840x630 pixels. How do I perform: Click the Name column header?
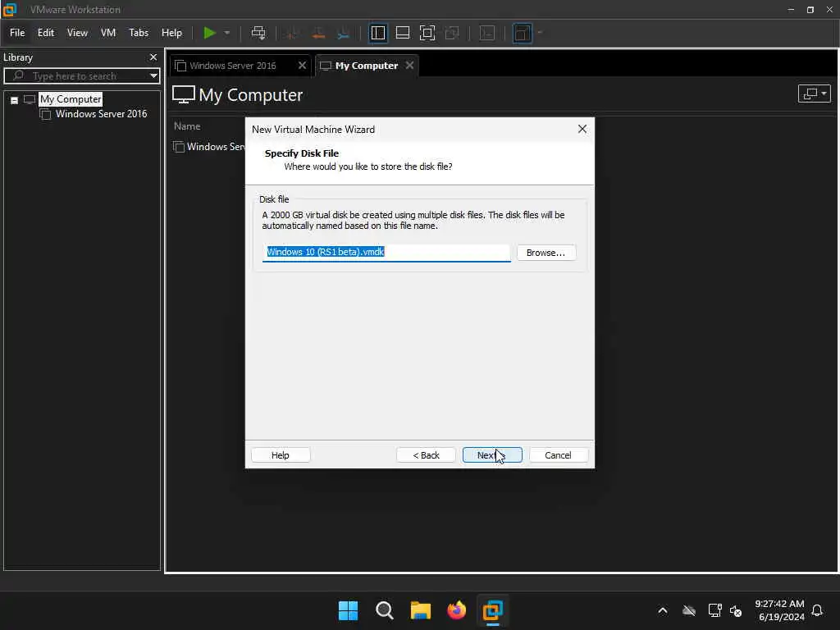pos(187,126)
